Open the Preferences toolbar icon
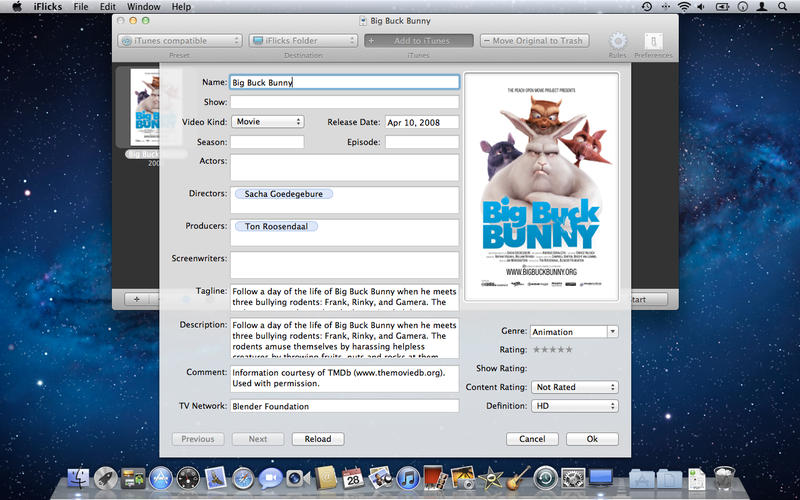The image size is (800, 500). [x=653, y=41]
